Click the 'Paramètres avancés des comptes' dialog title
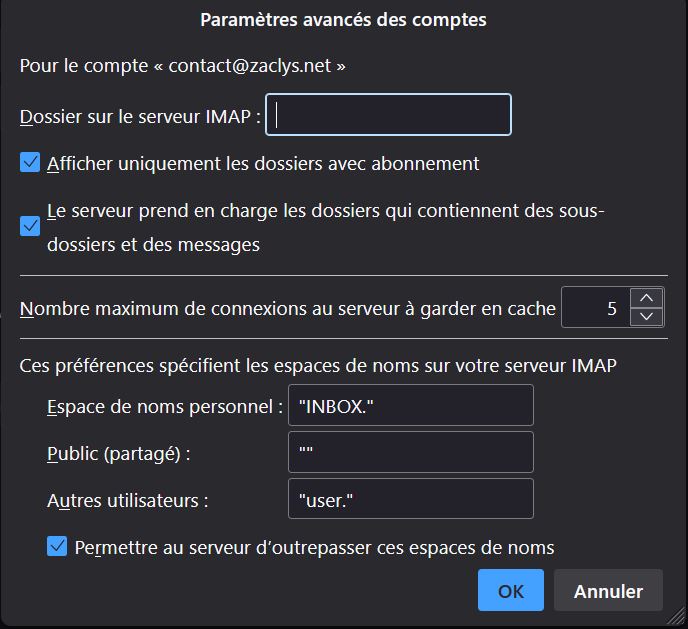The image size is (688, 629). [344, 19]
